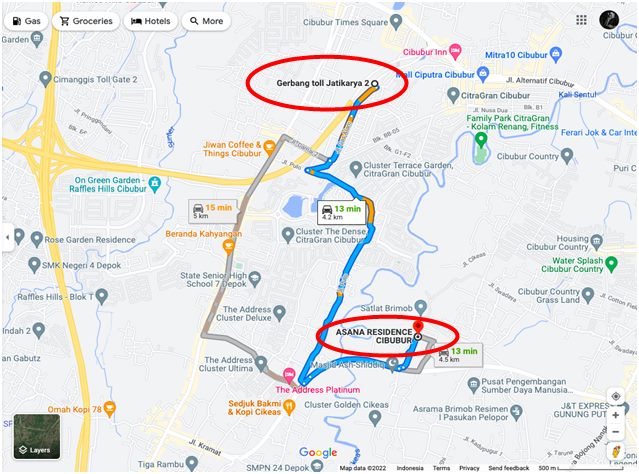Click the Cibubur Inn hotel pin

point(455,52)
